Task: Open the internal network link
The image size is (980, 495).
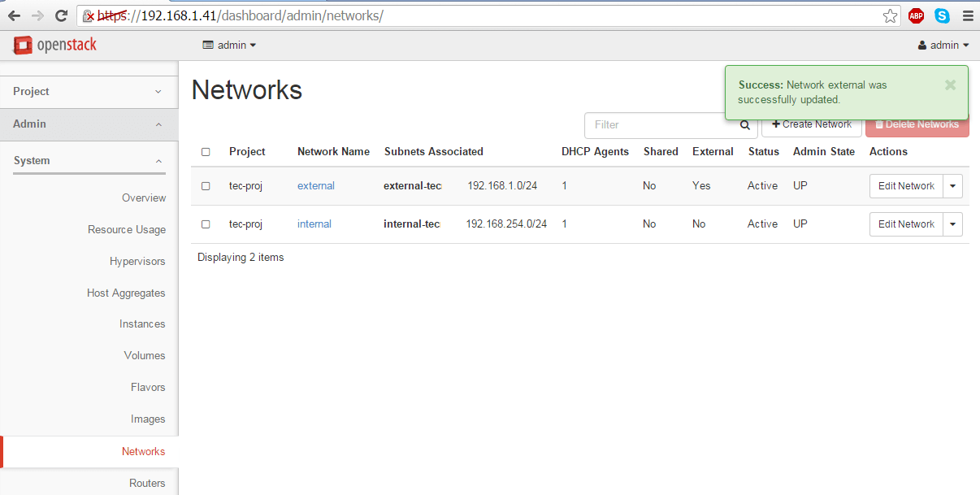Action: (314, 224)
